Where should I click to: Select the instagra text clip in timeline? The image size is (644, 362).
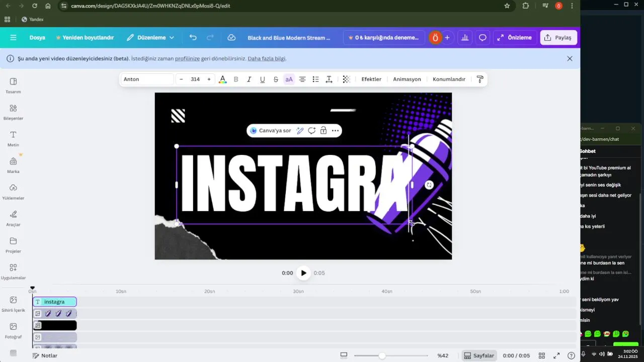pos(55,302)
